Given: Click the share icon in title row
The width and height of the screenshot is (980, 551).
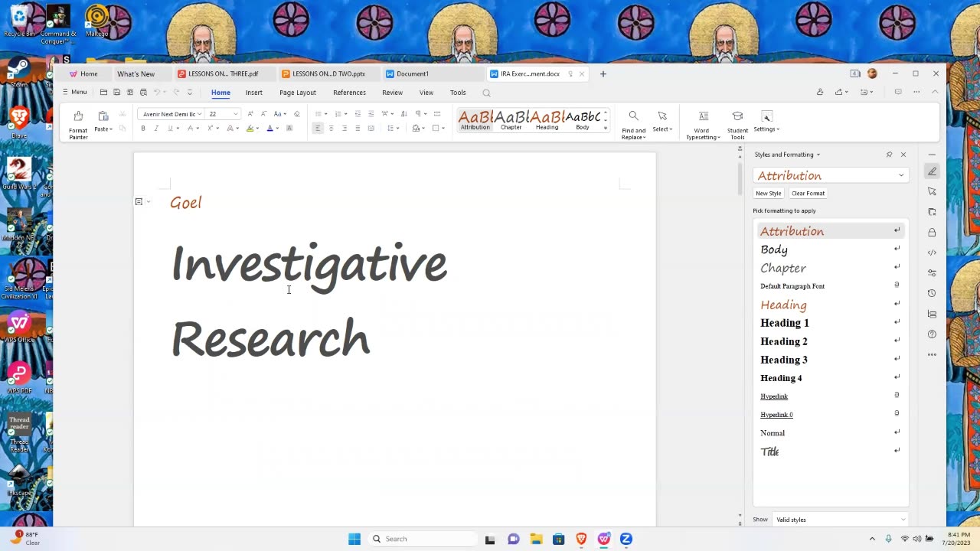Looking at the screenshot, I should pos(839,93).
